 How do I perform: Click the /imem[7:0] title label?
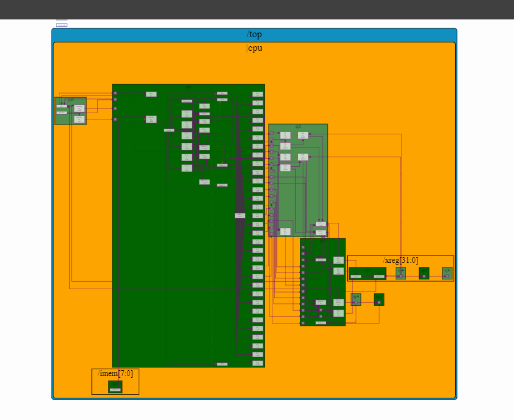click(x=115, y=374)
